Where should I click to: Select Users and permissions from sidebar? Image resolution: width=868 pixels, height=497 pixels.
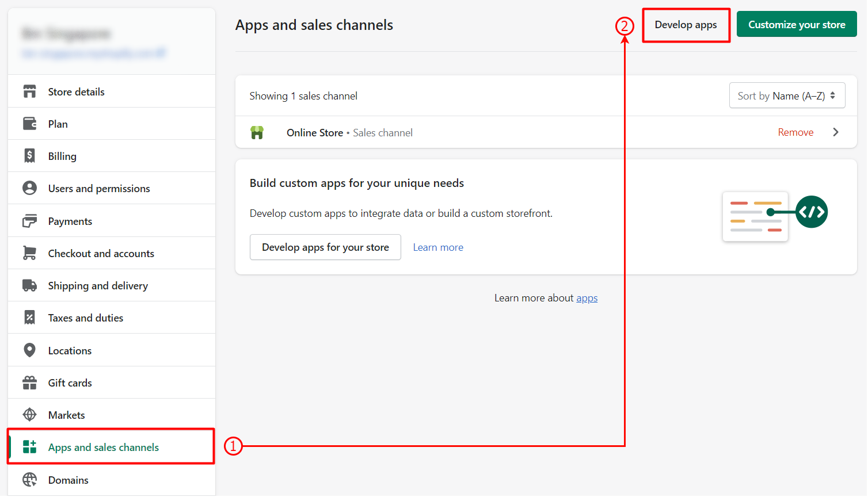(x=98, y=188)
